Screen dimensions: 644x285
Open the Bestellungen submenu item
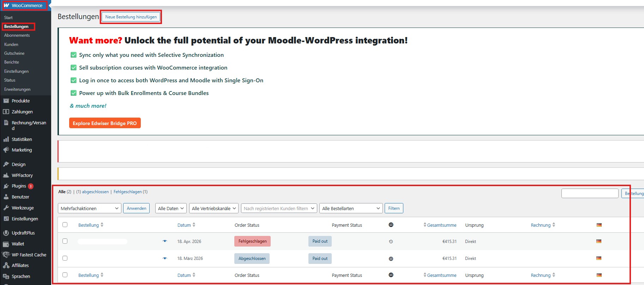pos(16,26)
